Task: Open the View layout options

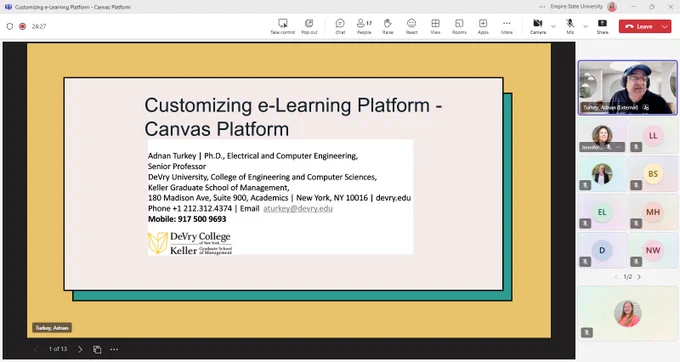Action: [435, 26]
